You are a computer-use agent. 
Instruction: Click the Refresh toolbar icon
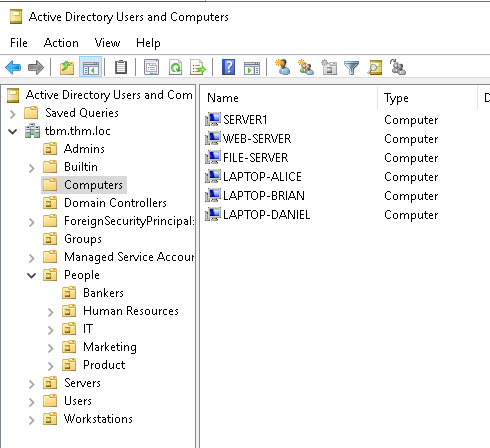175,67
